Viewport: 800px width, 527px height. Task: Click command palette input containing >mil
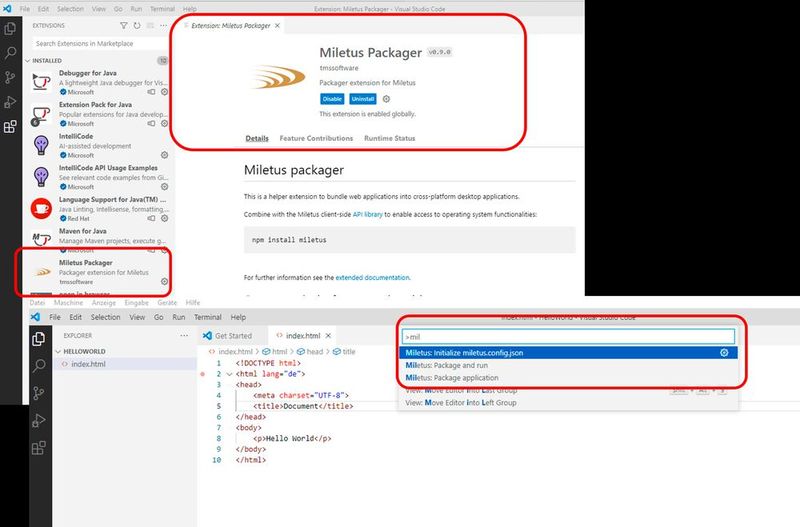(x=568, y=337)
